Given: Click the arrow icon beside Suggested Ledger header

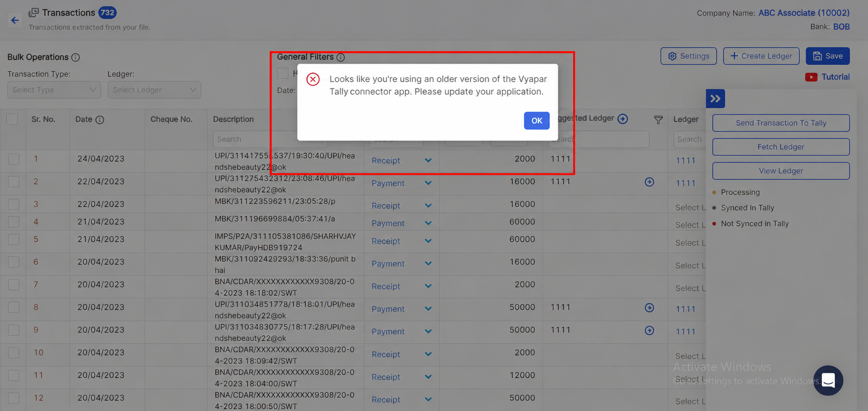Looking at the screenshot, I should pyautogui.click(x=623, y=119).
